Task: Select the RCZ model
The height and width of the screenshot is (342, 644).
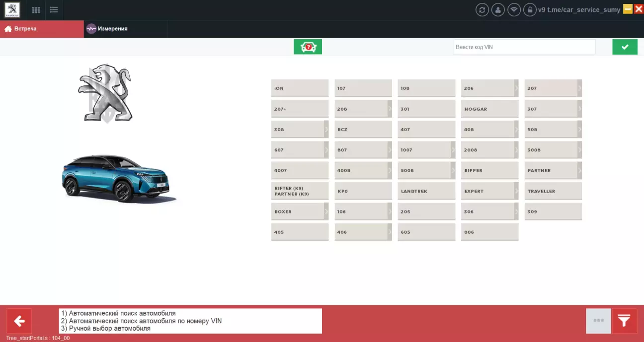Action: click(x=363, y=130)
